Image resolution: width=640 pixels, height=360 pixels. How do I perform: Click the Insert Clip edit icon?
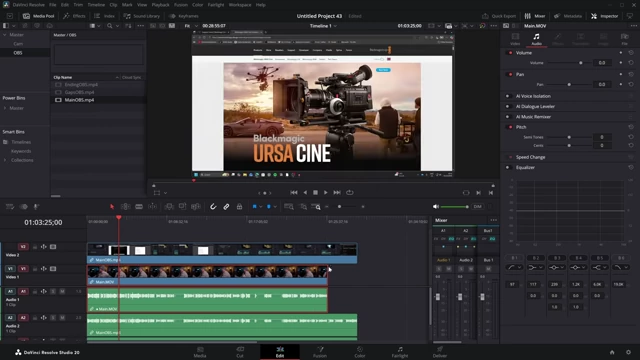click(x=169, y=207)
